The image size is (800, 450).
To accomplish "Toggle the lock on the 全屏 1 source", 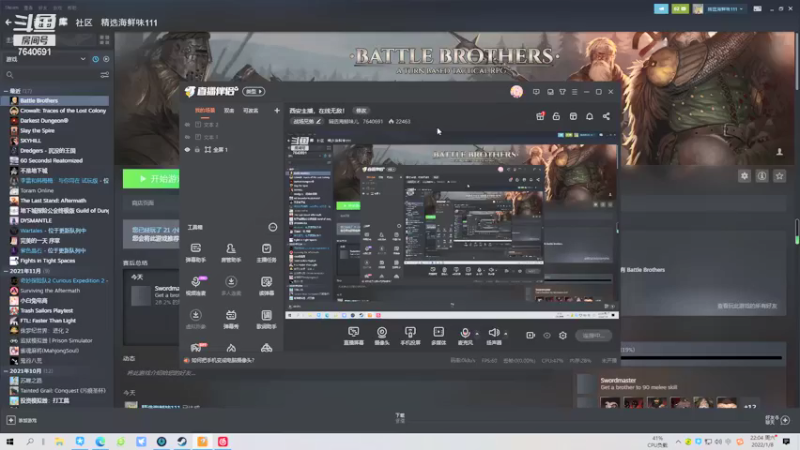I will pos(197,149).
